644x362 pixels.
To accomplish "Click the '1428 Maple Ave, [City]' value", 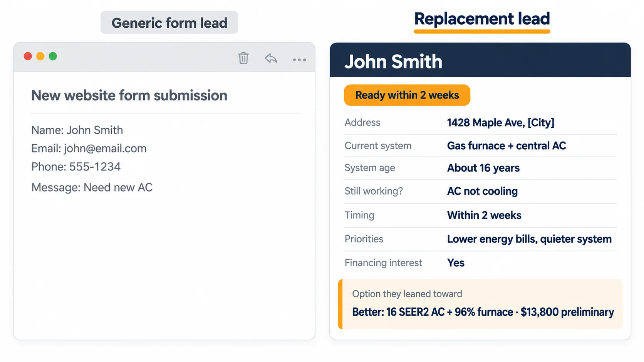I will tap(500, 122).
